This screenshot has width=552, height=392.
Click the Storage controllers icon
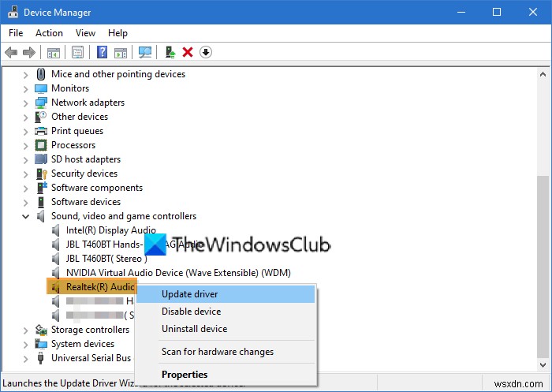41,330
